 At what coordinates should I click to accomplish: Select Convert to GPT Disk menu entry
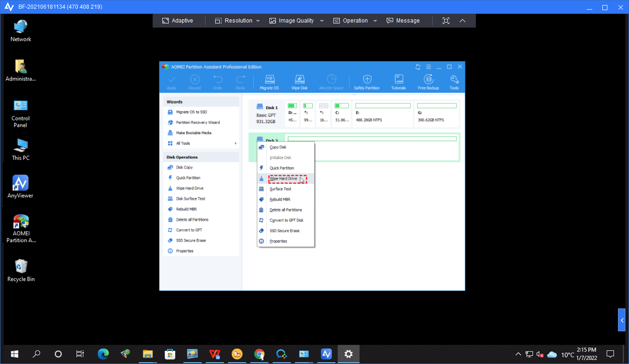(x=286, y=221)
